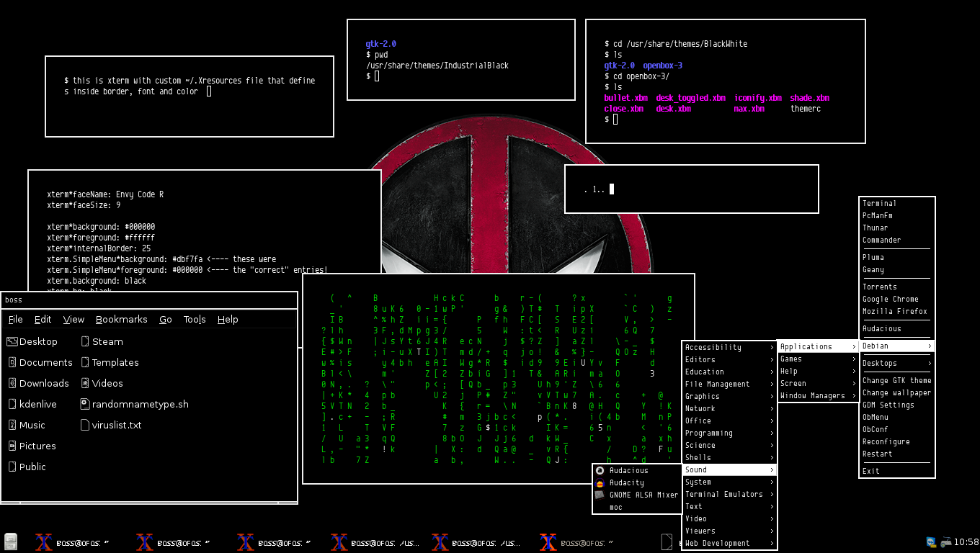Focus the green Matrix rain terminal window
980x553 pixels.
pos(499,379)
